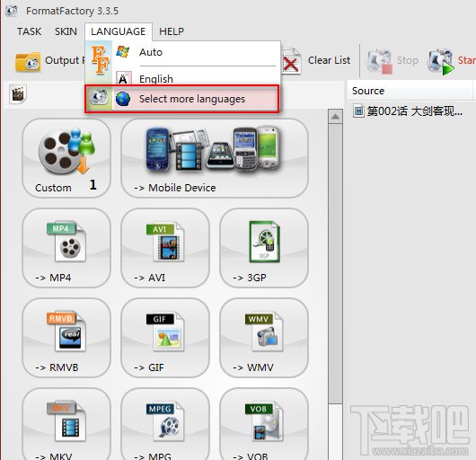
Task: Expand the Video category clapperboard icon
Action: click(x=18, y=94)
